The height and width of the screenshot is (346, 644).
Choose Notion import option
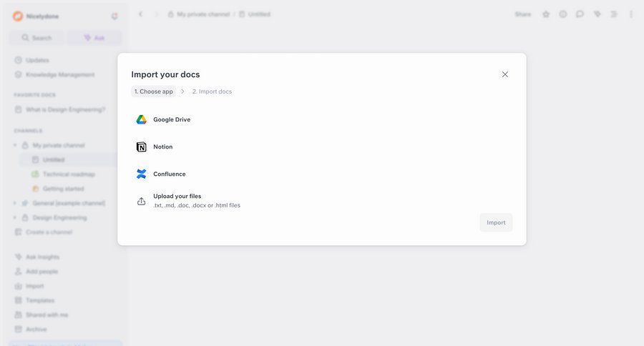point(162,147)
